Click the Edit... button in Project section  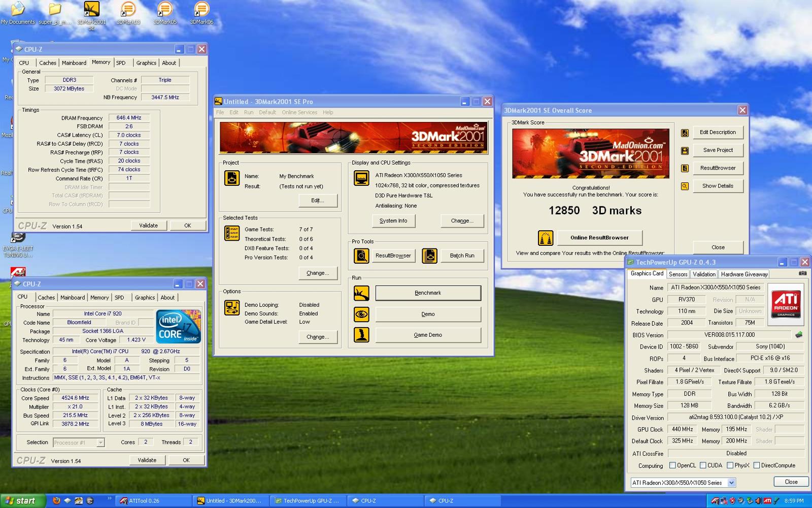point(318,201)
